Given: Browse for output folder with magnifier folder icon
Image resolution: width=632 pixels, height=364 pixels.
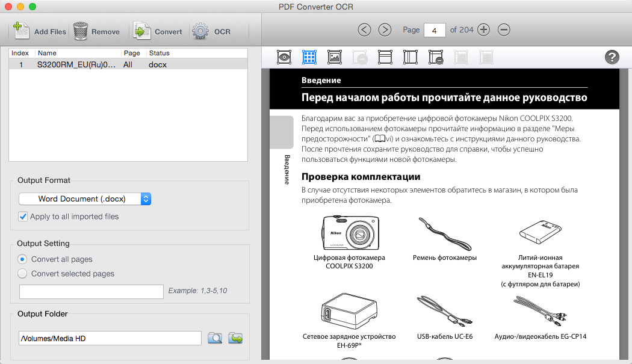Looking at the screenshot, I should [x=215, y=338].
